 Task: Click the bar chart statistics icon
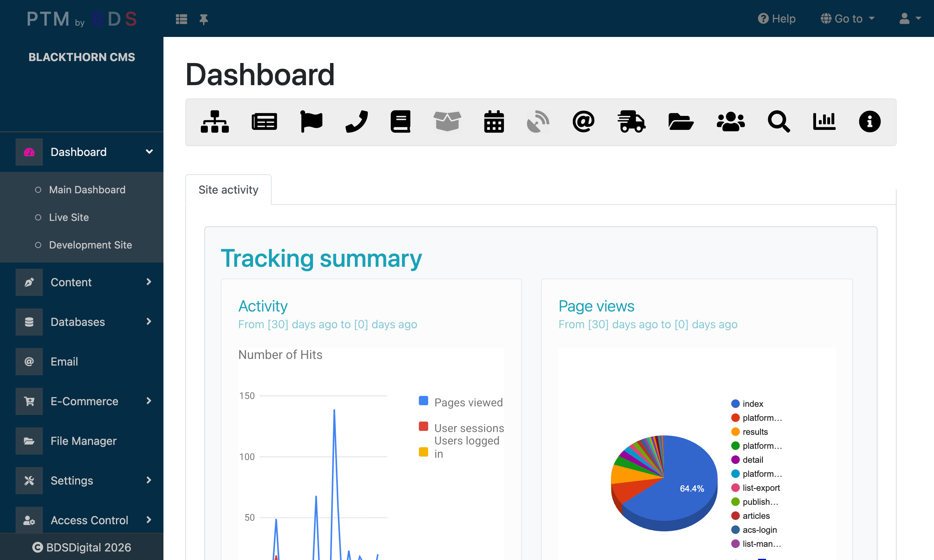824,122
